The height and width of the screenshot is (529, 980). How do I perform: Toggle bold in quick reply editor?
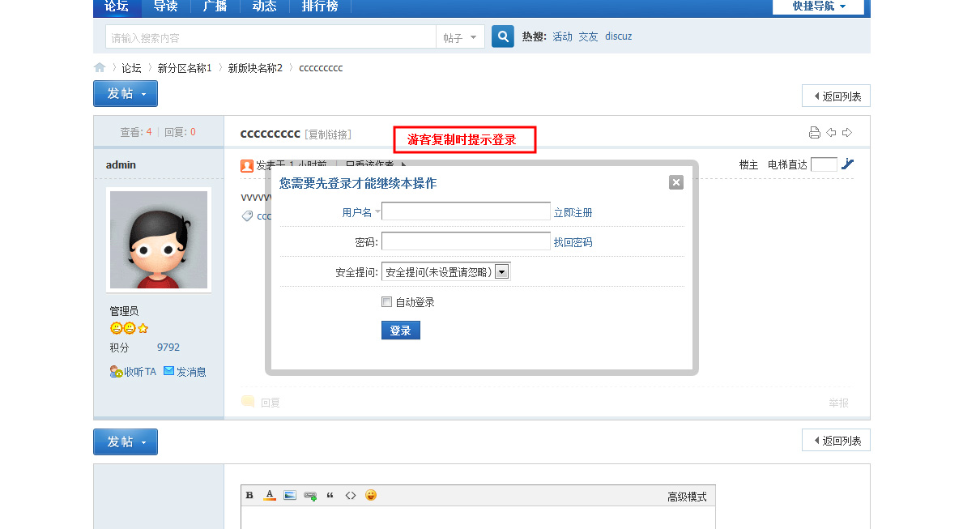(x=249, y=495)
